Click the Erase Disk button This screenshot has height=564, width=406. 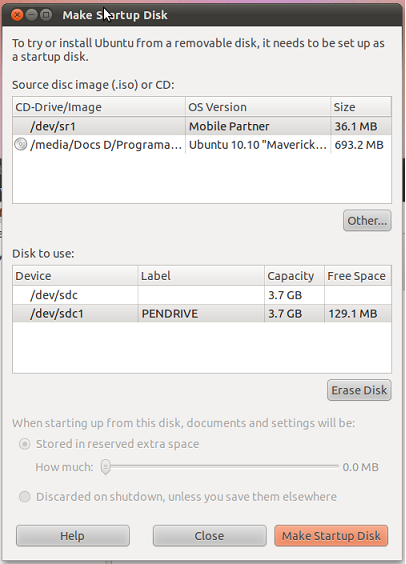(359, 390)
